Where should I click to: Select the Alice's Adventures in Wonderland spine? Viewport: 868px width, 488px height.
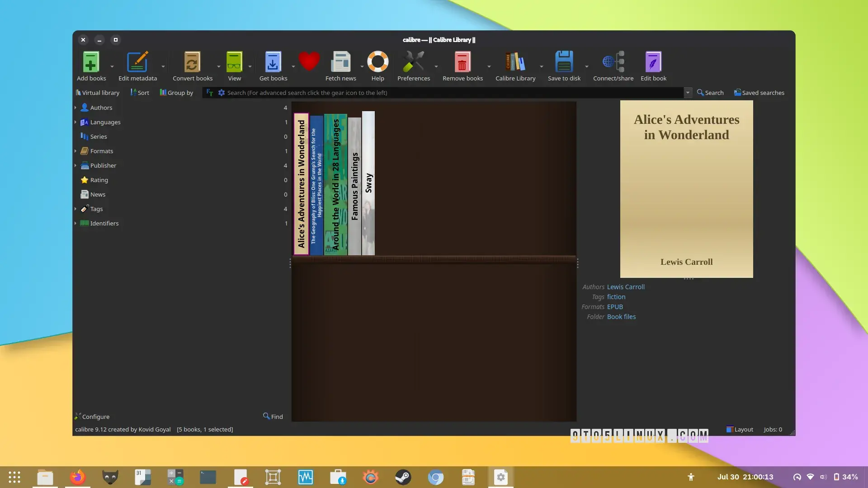coord(301,184)
